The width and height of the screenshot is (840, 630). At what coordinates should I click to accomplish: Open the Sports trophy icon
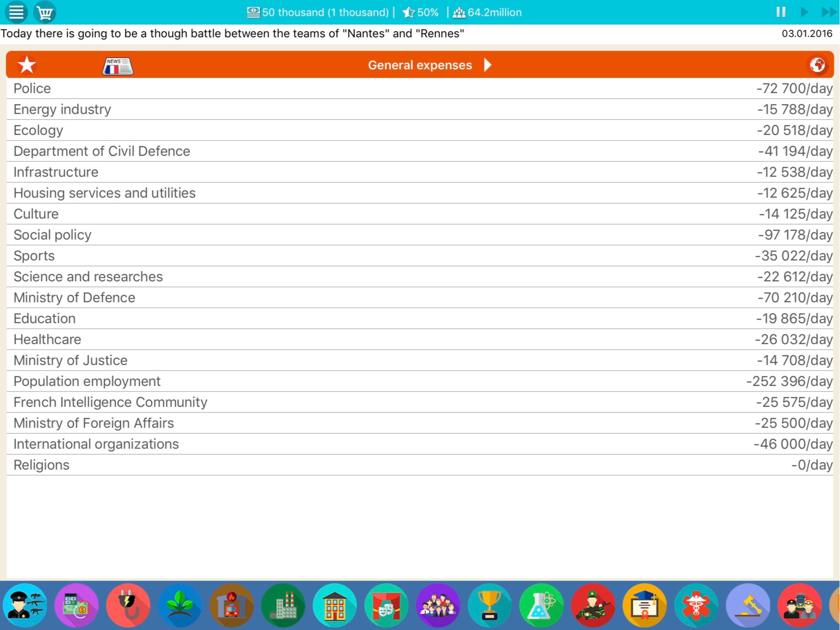[x=490, y=605]
